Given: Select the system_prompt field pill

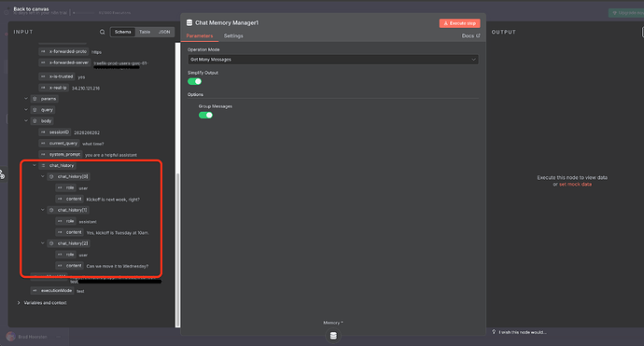Looking at the screenshot, I should click(61, 154).
